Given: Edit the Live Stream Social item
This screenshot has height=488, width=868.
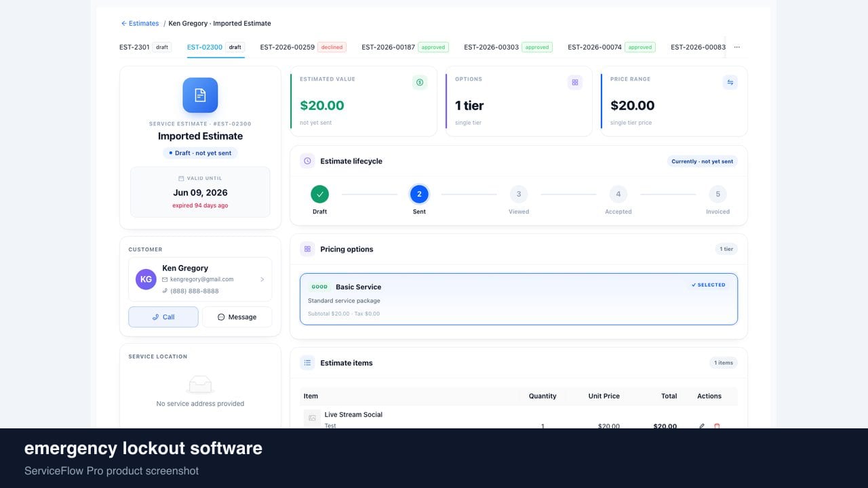Looking at the screenshot, I should click(x=702, y=426).
